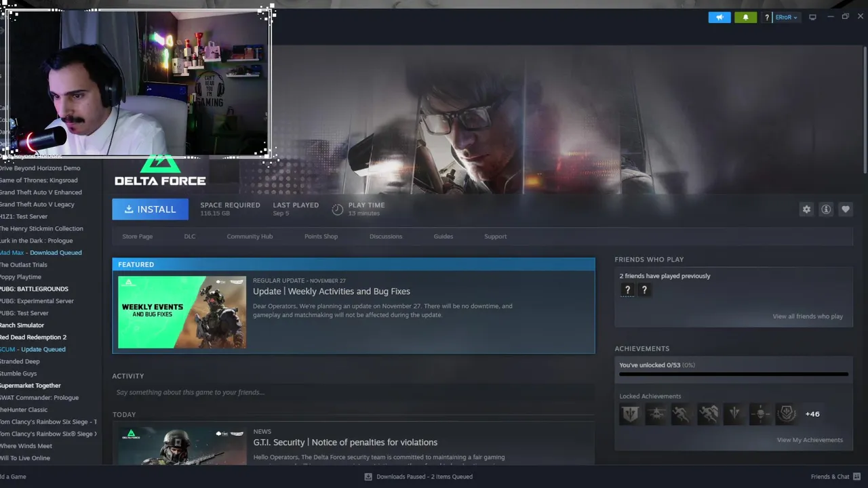Viewport: 868px width, 488px height.
Task: Click the friend avatar with dotted underline
Action: [627, 290]
